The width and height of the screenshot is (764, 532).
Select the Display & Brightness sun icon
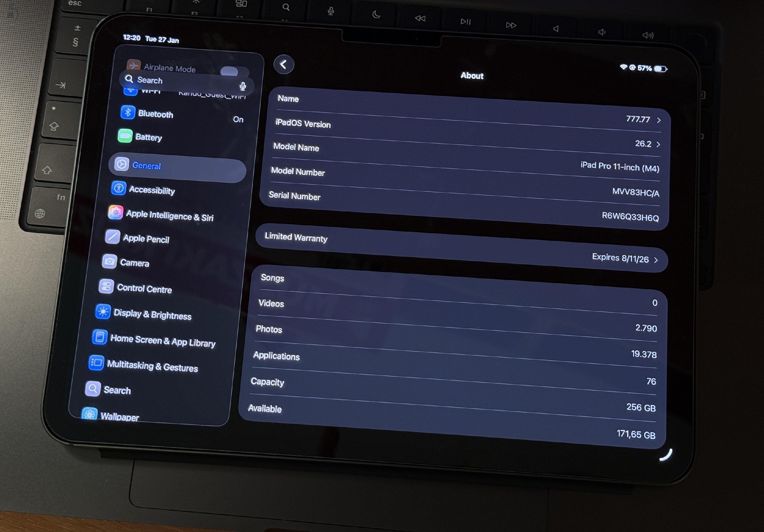pyautogui.click(x=103, y=312)
